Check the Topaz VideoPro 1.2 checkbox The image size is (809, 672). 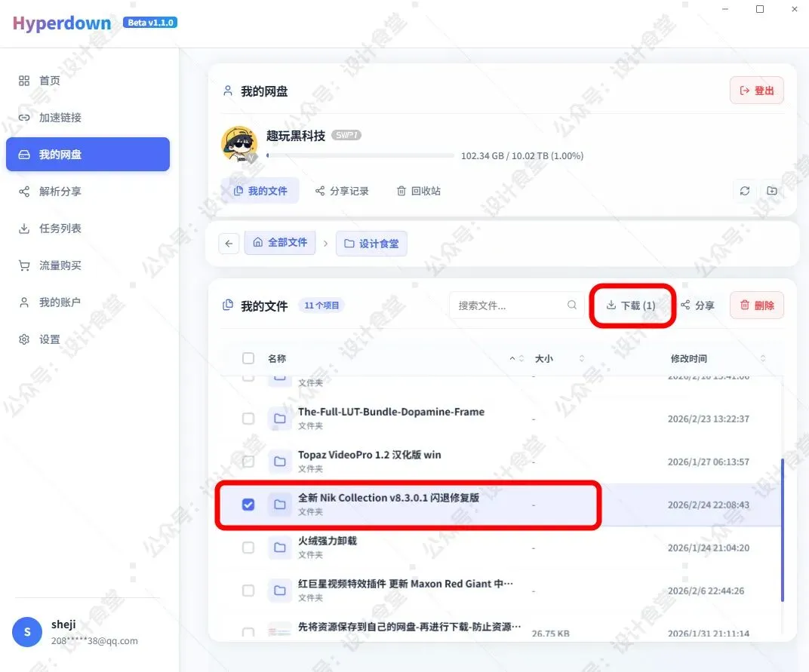click(248, 461)
